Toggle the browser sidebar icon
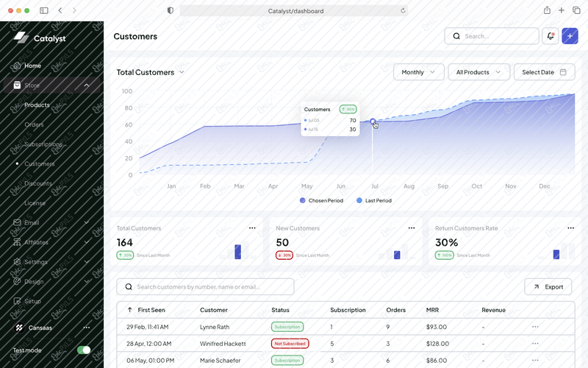Viewport: 588px width, 368px height. pos(44,10)
